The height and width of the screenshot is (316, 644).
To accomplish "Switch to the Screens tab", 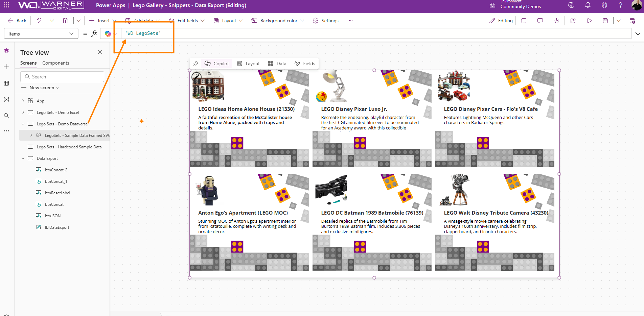I will (28, 63).
